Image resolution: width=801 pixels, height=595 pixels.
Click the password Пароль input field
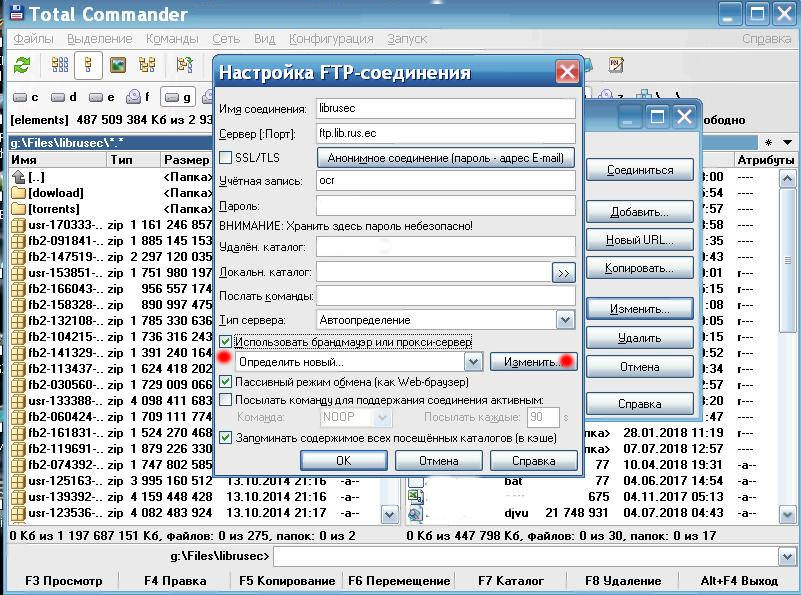[x=446, y=205]
